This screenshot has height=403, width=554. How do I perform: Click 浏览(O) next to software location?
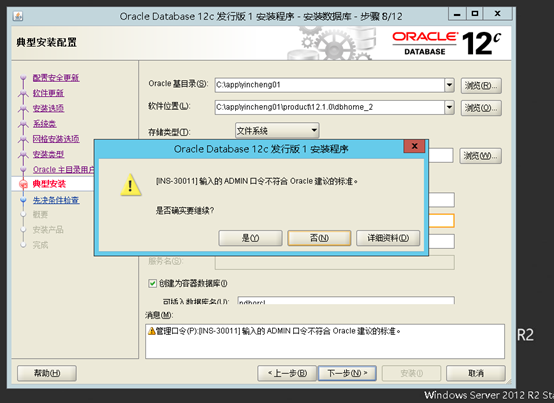(481, 108)
